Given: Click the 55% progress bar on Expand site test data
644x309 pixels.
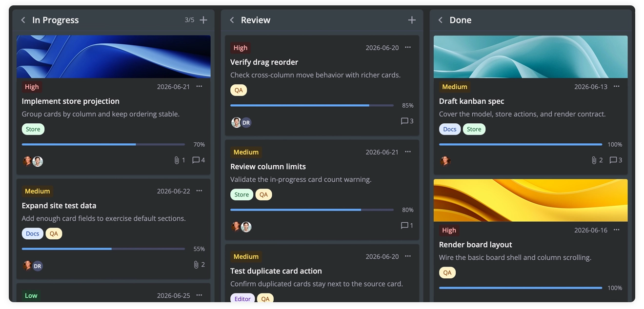Looking at the screenshot, I should pyautogui.click(x=103, y=249).
